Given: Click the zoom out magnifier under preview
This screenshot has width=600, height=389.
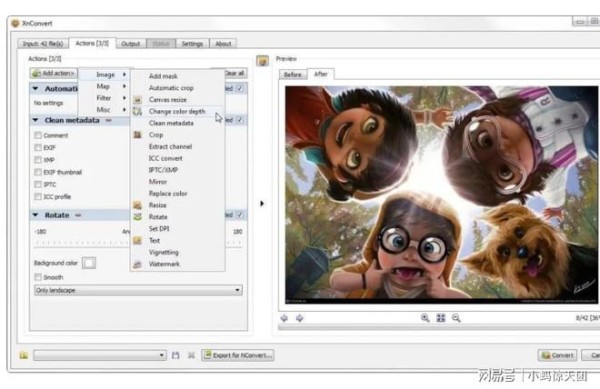Looking at the screenshot, I should (x=456, y=318).
